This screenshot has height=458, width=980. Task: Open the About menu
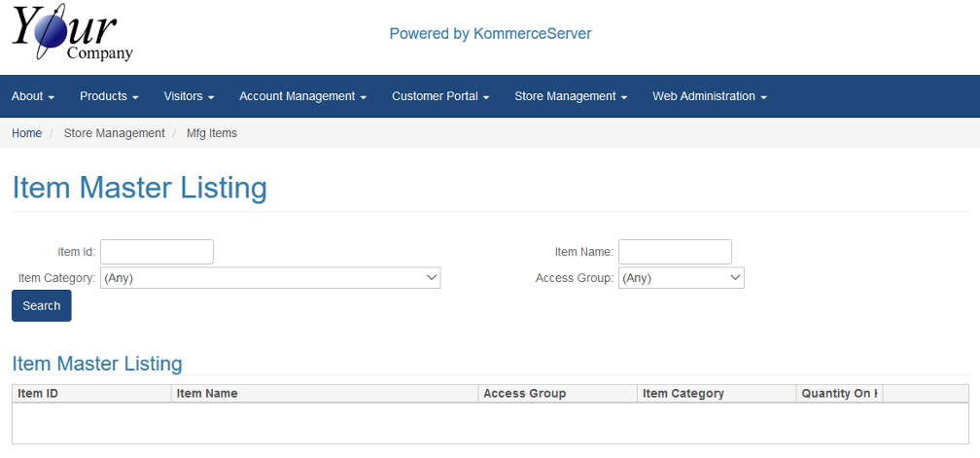[x=32, y=96]
